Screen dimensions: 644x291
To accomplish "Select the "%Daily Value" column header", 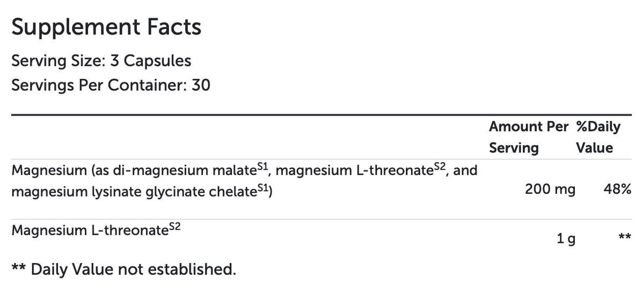I will (x=597, y=137).
